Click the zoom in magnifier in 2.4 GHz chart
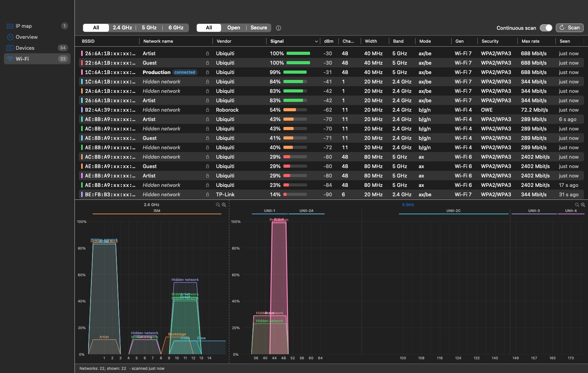 224,205
